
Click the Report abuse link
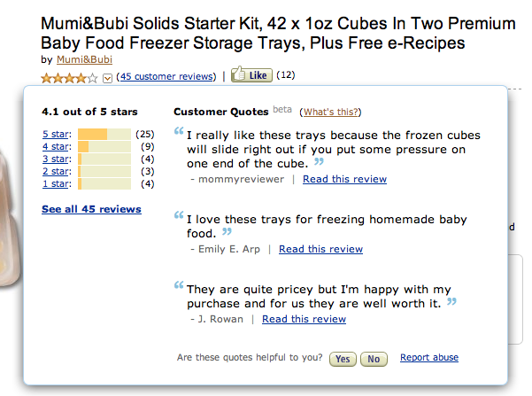tap(429, 358)
